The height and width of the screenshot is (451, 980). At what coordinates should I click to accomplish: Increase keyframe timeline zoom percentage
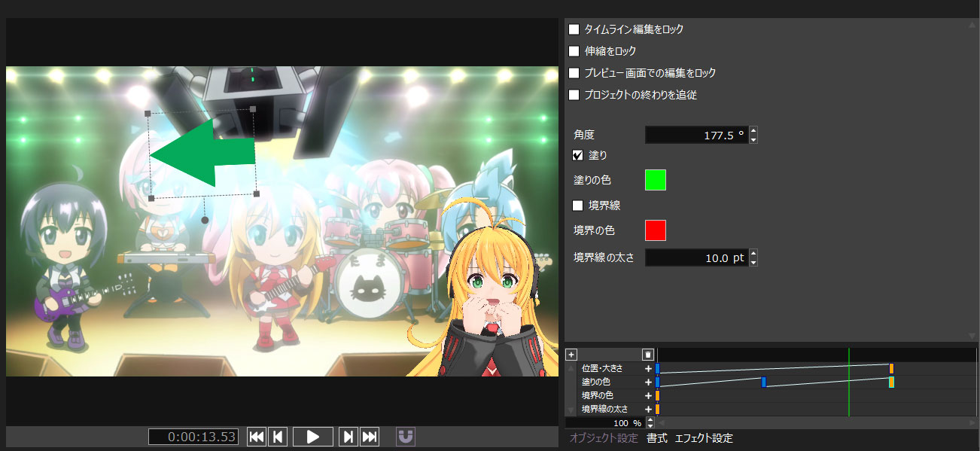[650, 420]
